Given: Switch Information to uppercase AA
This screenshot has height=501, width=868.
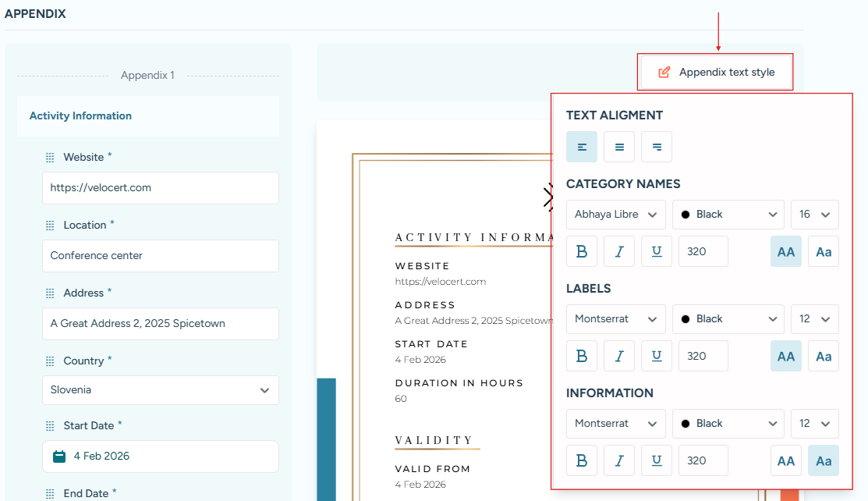Looking at the screenshot, I should [786, 460].
